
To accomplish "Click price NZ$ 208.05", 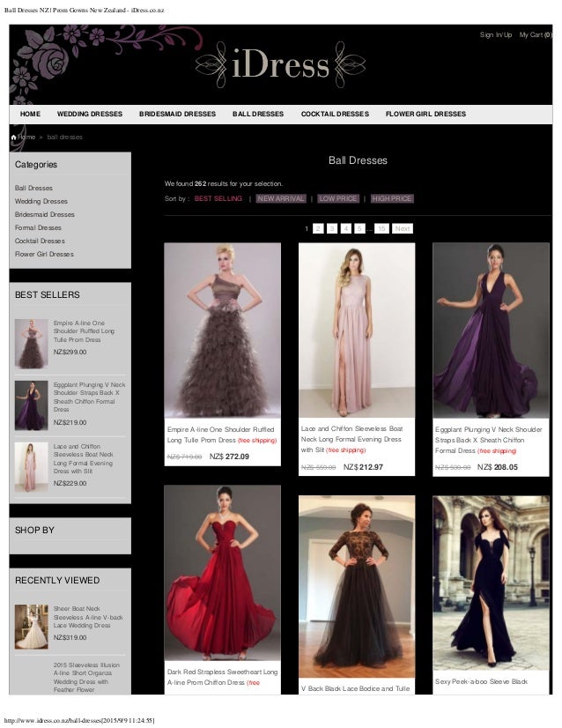I will pyautogui.click(x=497, y=467).
